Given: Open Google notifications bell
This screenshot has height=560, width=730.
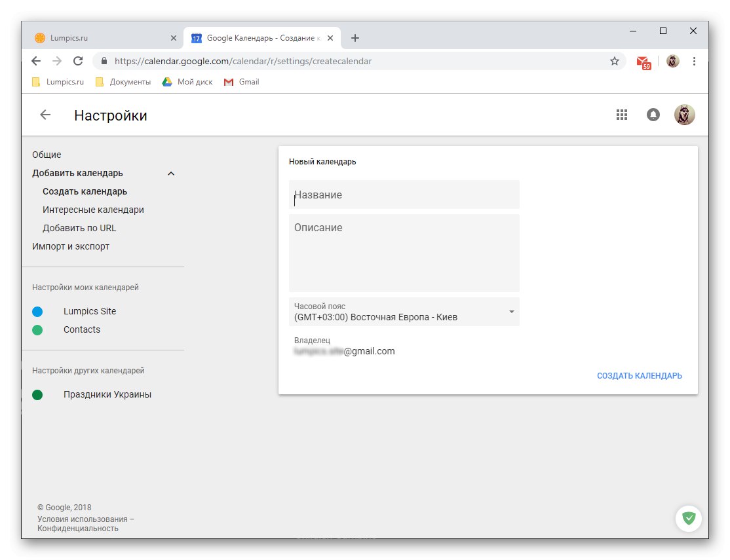Looking at the screenshot, I should pos(653,114).
